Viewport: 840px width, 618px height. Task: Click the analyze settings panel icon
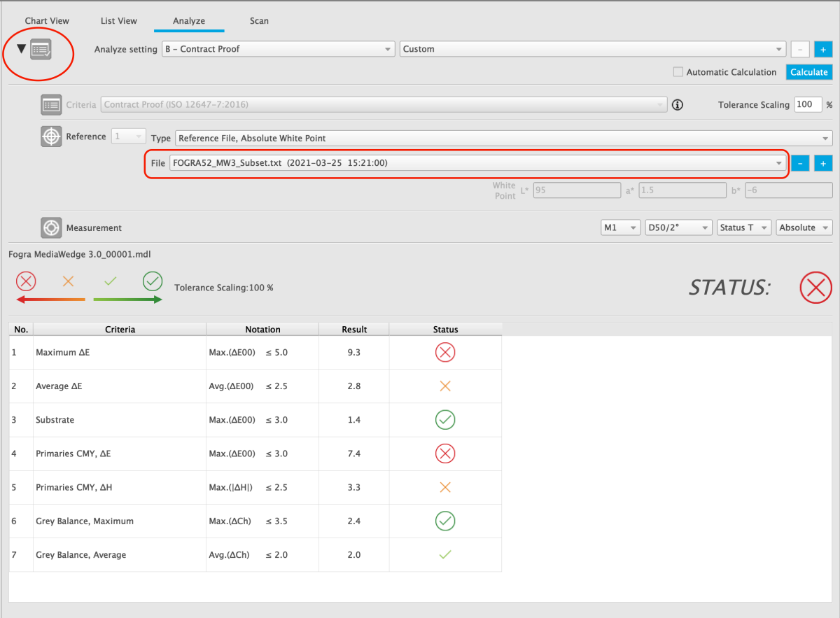41,50
